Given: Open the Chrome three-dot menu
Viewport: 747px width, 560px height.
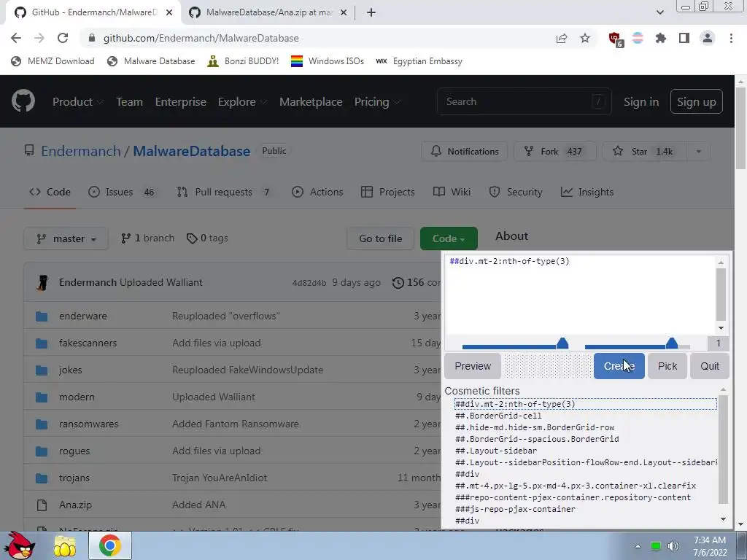Looking at the screenshot, I should 731,38.
